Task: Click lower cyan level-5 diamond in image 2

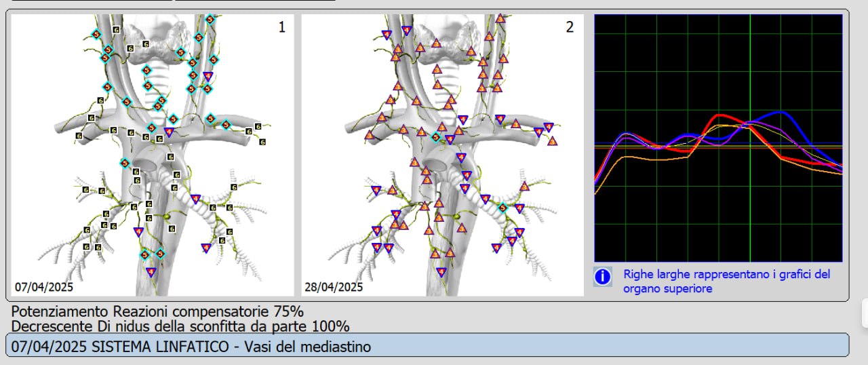Action: [502, 208]
